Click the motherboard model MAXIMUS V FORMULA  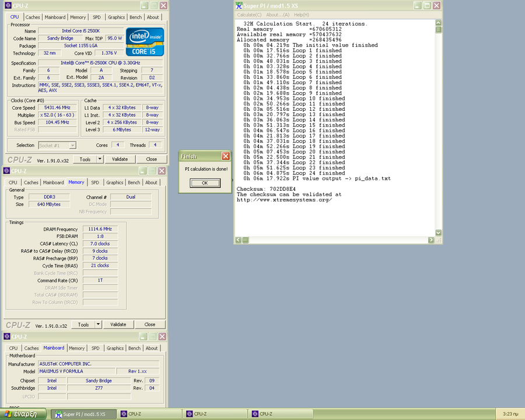click(76, 371)
